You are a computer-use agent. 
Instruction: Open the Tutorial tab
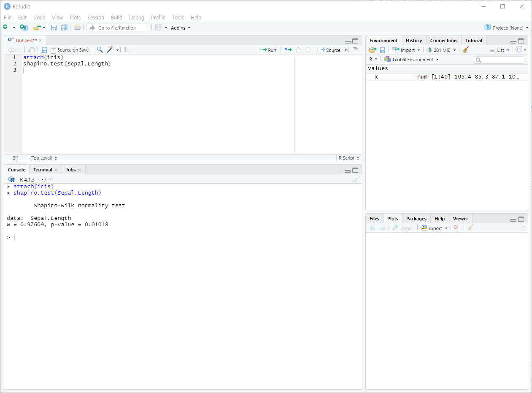tap(474, 41)
